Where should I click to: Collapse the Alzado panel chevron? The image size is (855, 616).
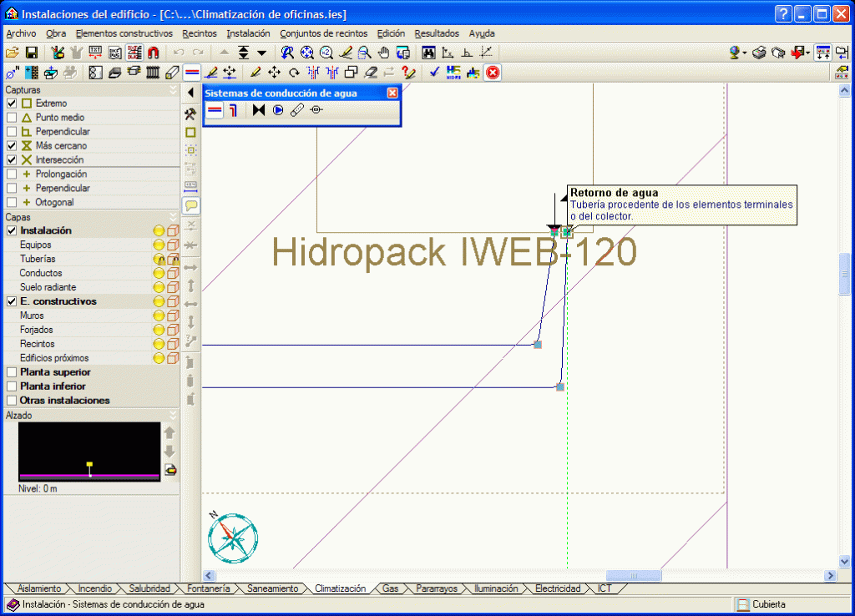[173, 416]
